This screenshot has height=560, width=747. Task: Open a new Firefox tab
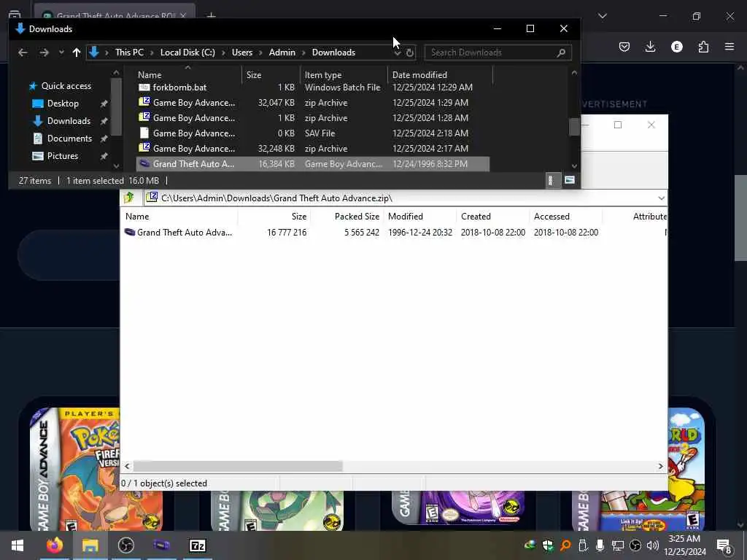[x=211, y=16]
